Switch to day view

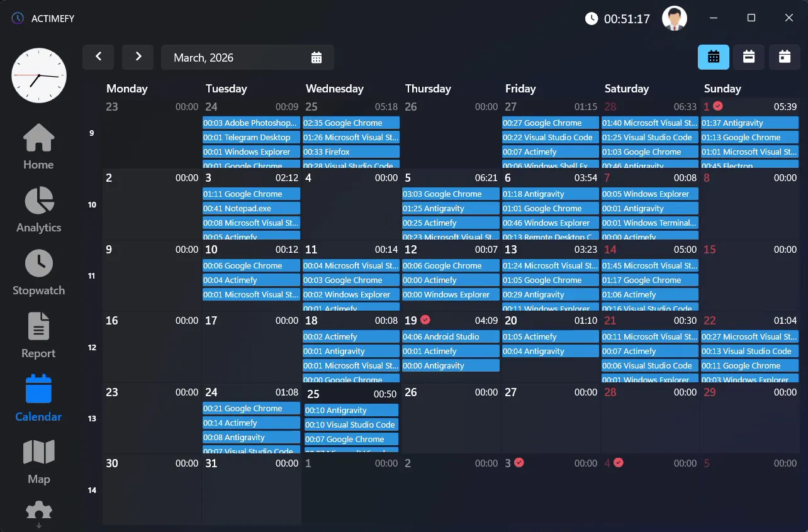[784, 57]
